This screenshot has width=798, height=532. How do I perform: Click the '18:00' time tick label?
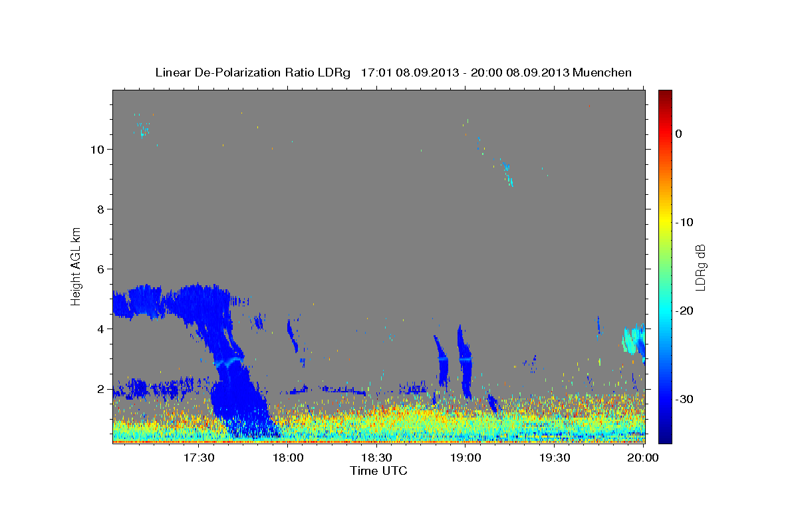click(289, 458)
